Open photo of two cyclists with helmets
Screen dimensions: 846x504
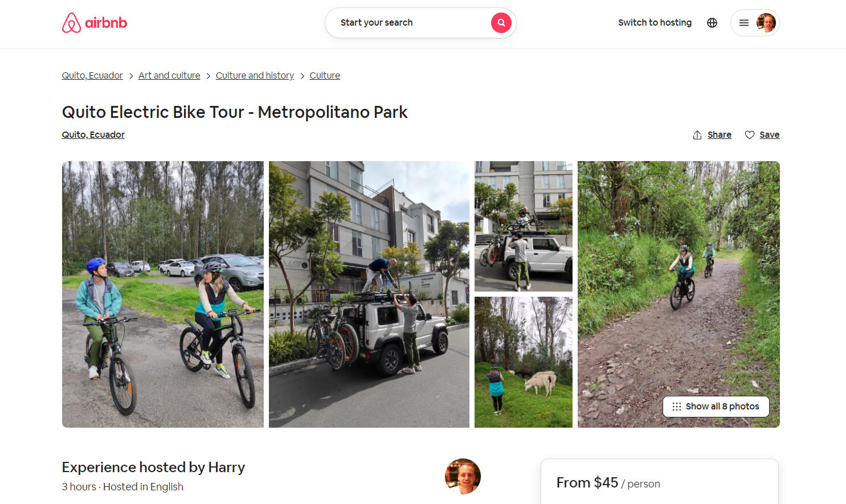163,294
